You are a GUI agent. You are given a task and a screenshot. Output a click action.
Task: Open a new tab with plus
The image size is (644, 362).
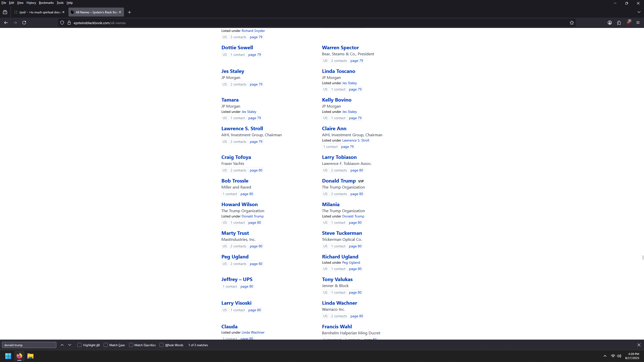(129, 12)
